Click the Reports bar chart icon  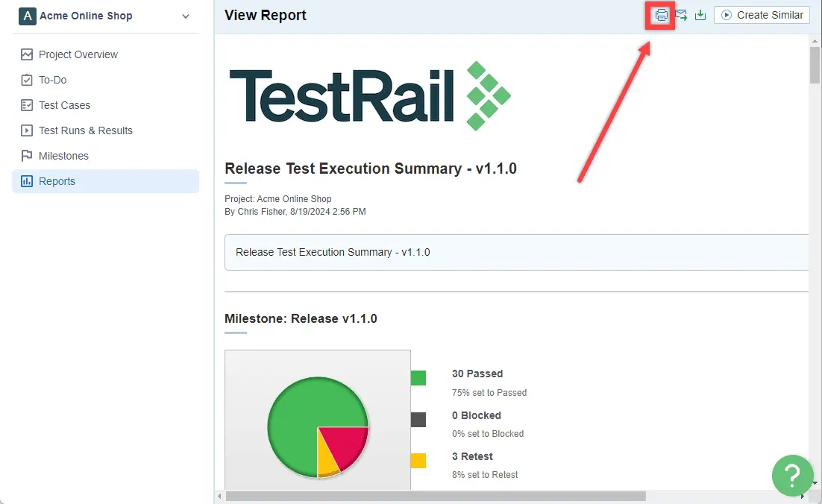click(x=27, y=181)
